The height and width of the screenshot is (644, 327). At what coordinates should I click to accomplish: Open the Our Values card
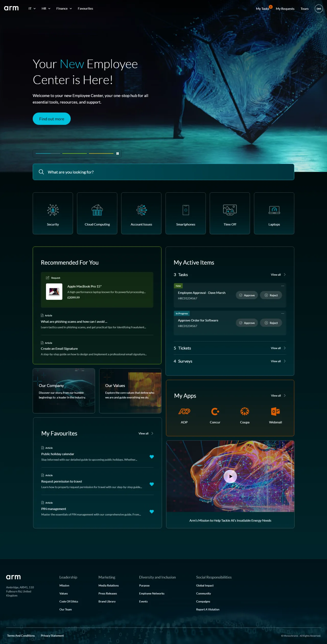point(130,391)
